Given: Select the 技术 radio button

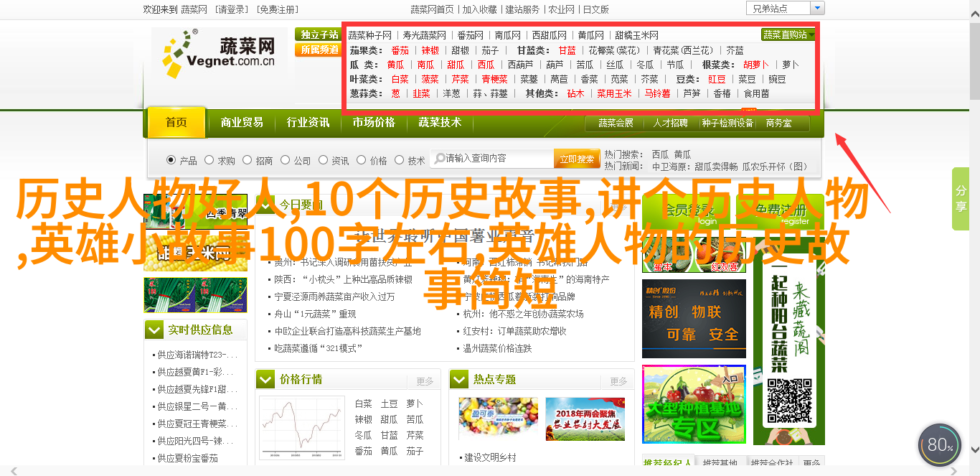Looking at the screenshot, I should [400, 160].
